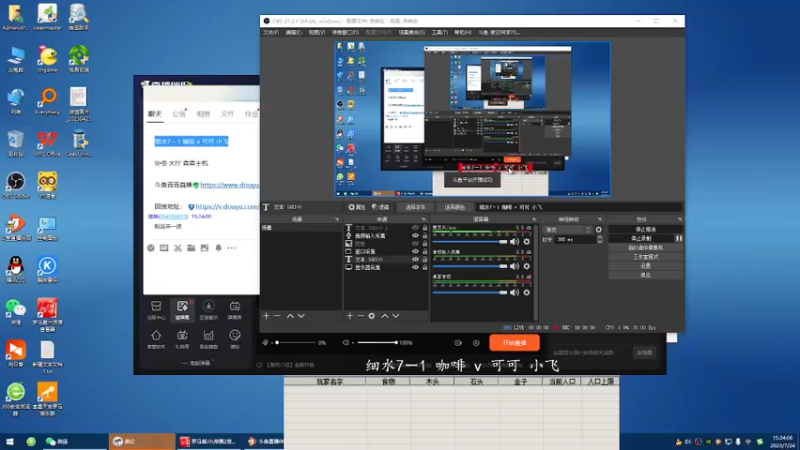
Task: Move selected source up in Sources list
Action: tap(385, 316)
